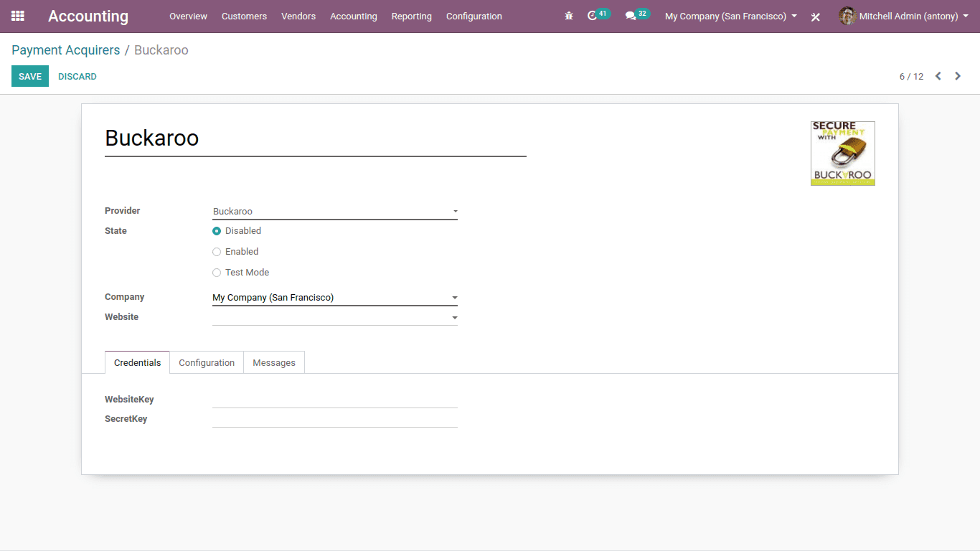Viewport: 980px width, 551px height.
Task: Click the SecretKey label
Action: click(126, 419)
